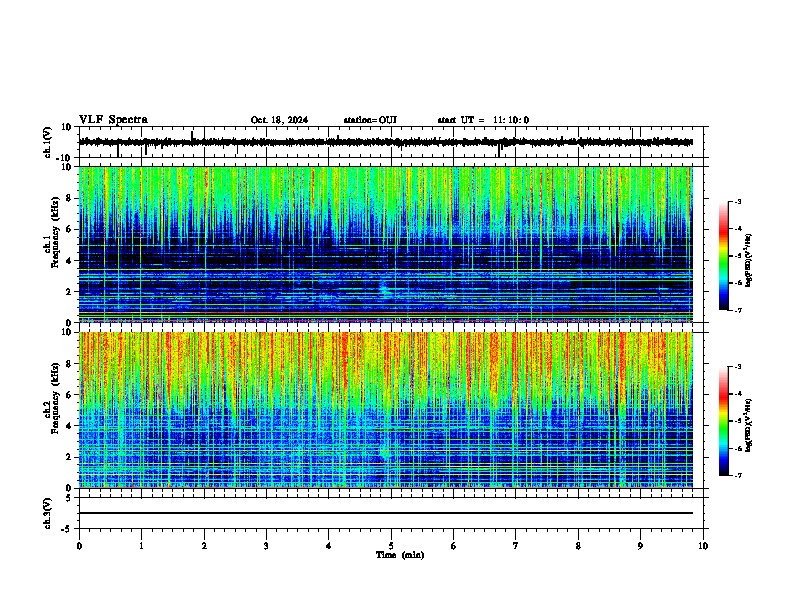Click the "ch.3(V)" axis label
The height and width of the screenshot is (612, 792).
click(x=48, y=514)
